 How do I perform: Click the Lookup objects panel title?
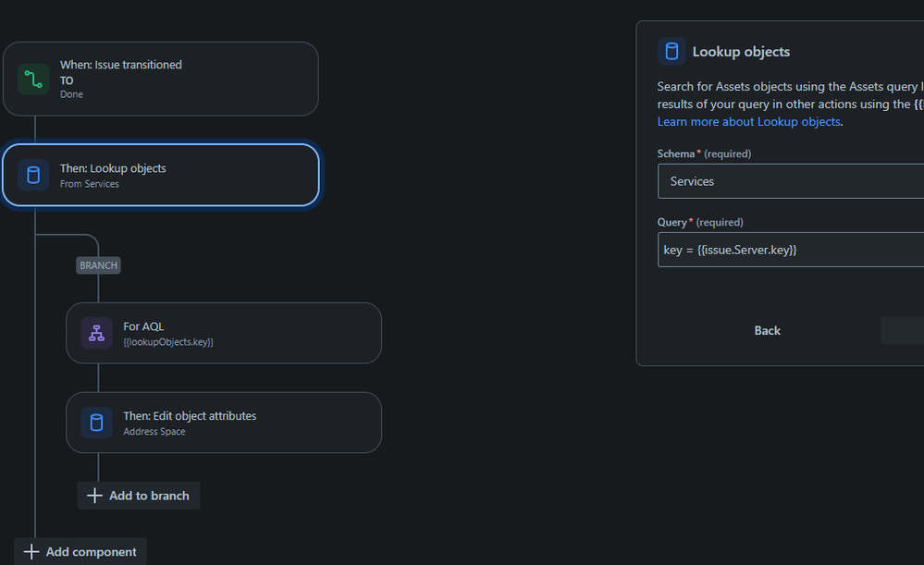(741, 52)
